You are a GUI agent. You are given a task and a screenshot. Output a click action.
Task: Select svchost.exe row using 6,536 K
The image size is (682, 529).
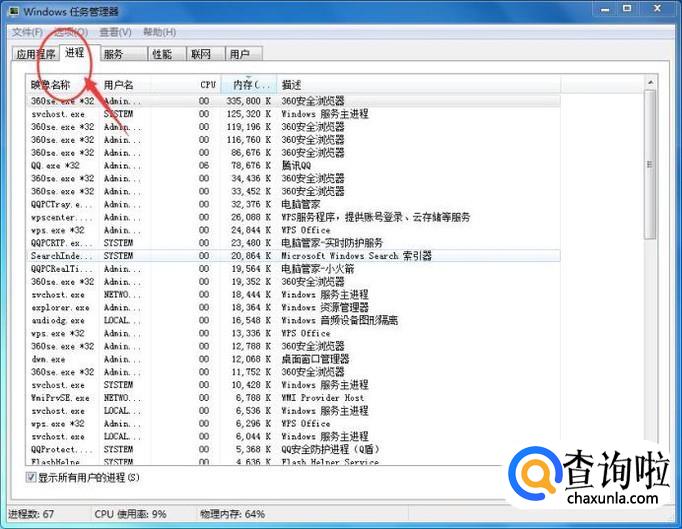[293, 411]
